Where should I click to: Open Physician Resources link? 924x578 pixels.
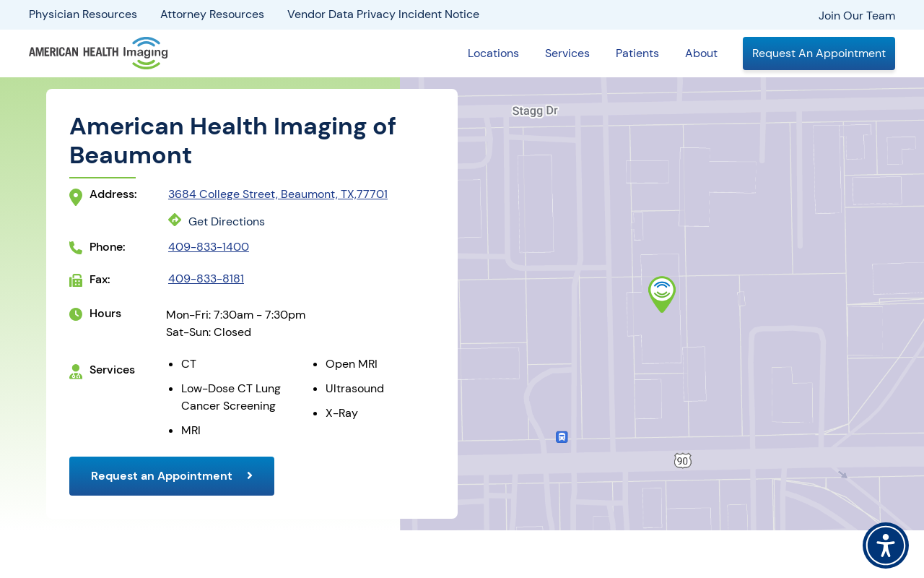(x=83, y=14)
